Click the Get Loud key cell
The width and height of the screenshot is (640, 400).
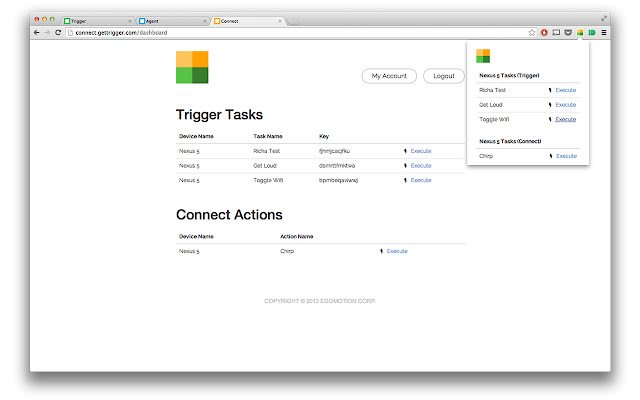337,166
